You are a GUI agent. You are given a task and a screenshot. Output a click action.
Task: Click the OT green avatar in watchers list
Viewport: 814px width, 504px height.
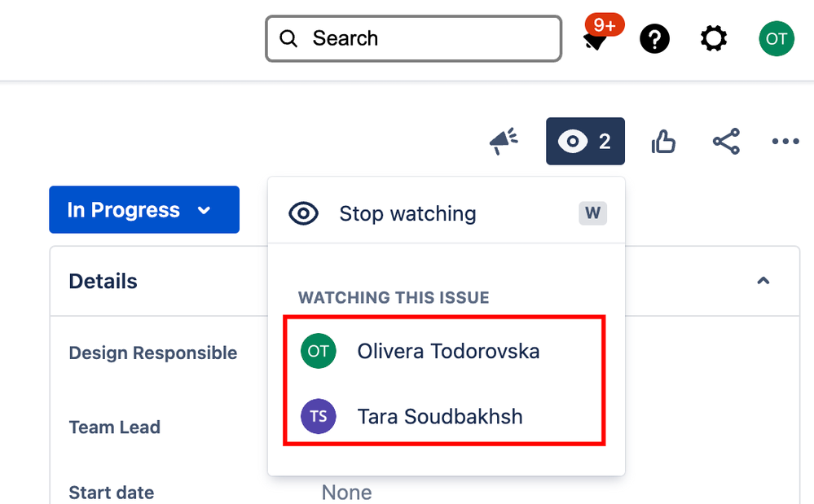319,351
